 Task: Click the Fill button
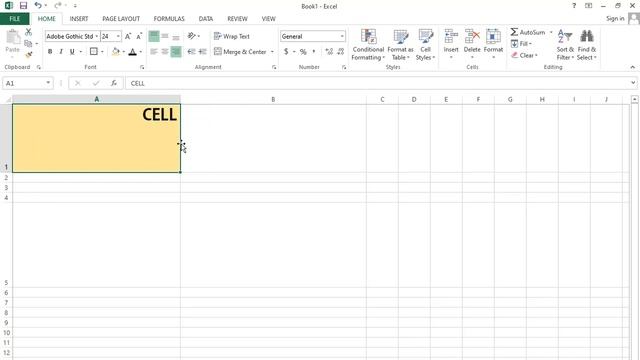pos(521,43)
